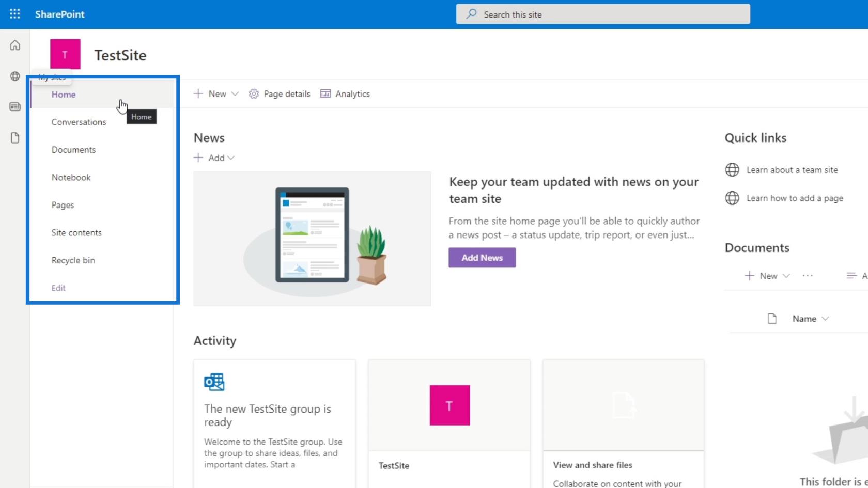Click the Quick links heading

pos(755,138)
